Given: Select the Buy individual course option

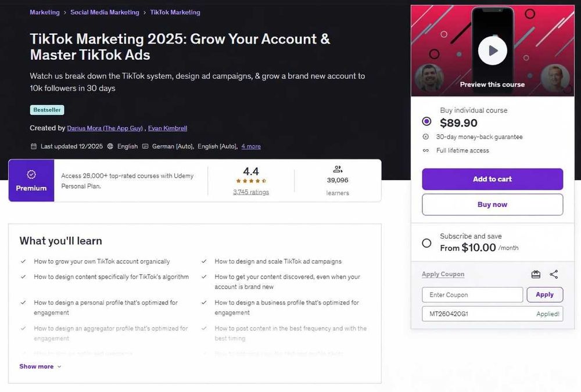Looking at the screenshot, I should coord(427,121).
